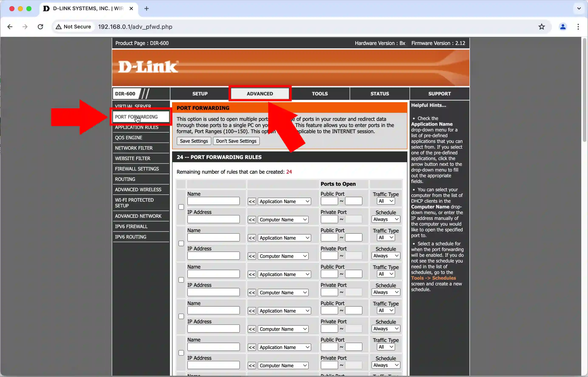Click the WI-FI PROTECTED SETUP sidebar icon
588x377 pixels.
click(x=134, y=203)
